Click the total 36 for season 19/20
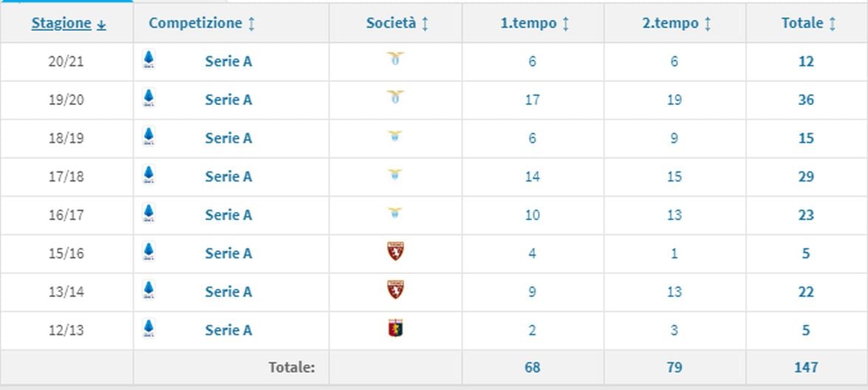This screenshot has width=868, height=390. [x=806, y=100]
